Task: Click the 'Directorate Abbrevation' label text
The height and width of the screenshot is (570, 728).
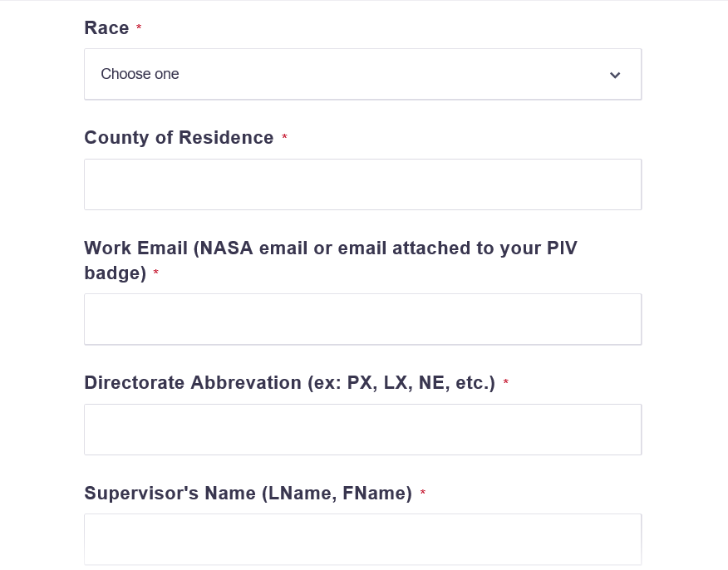Action: [x=192, y=383]
